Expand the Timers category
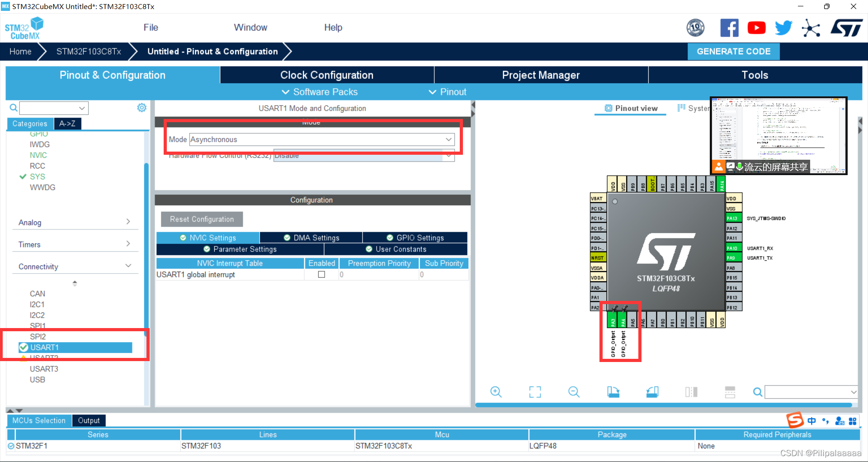The height and width of the screenshot is (462, 868). click(75, 244)
